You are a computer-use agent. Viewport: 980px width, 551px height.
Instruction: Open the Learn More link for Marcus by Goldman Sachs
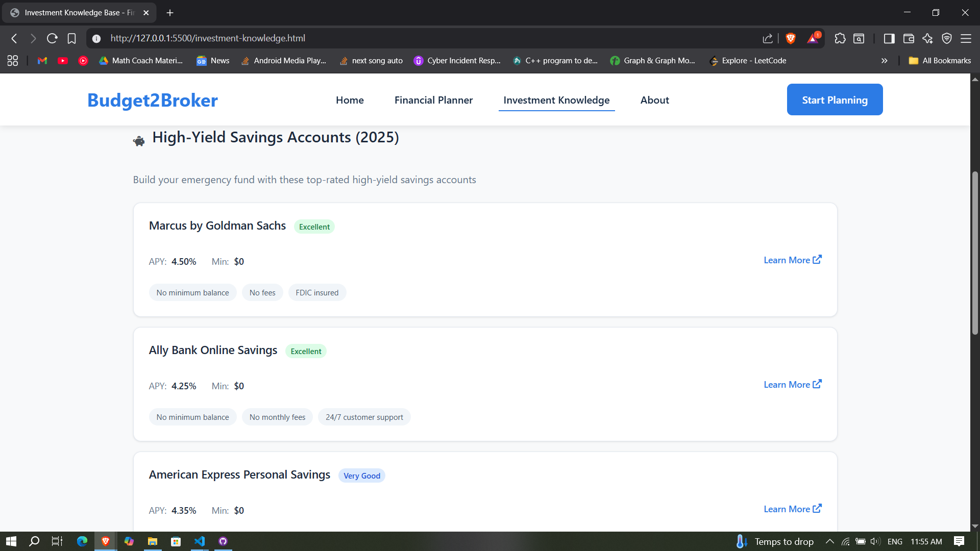click(792, 260)
